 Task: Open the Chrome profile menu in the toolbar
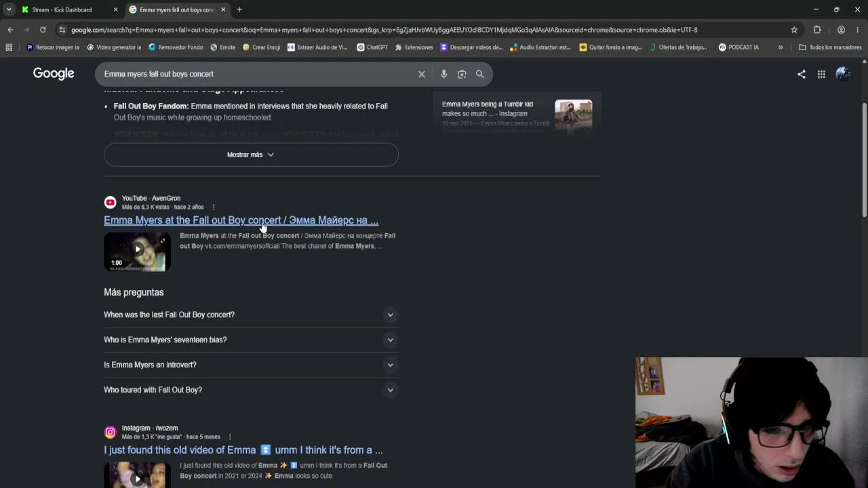pos(841,30)
